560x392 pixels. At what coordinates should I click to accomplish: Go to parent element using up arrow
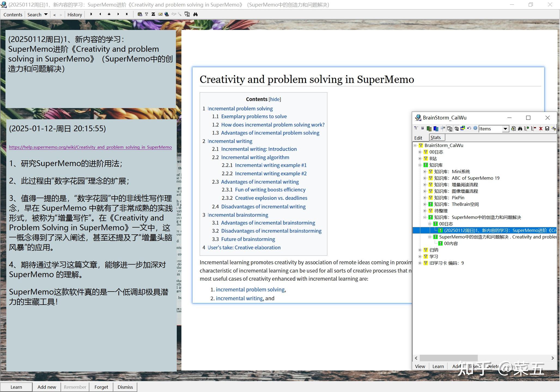[109, 14]
